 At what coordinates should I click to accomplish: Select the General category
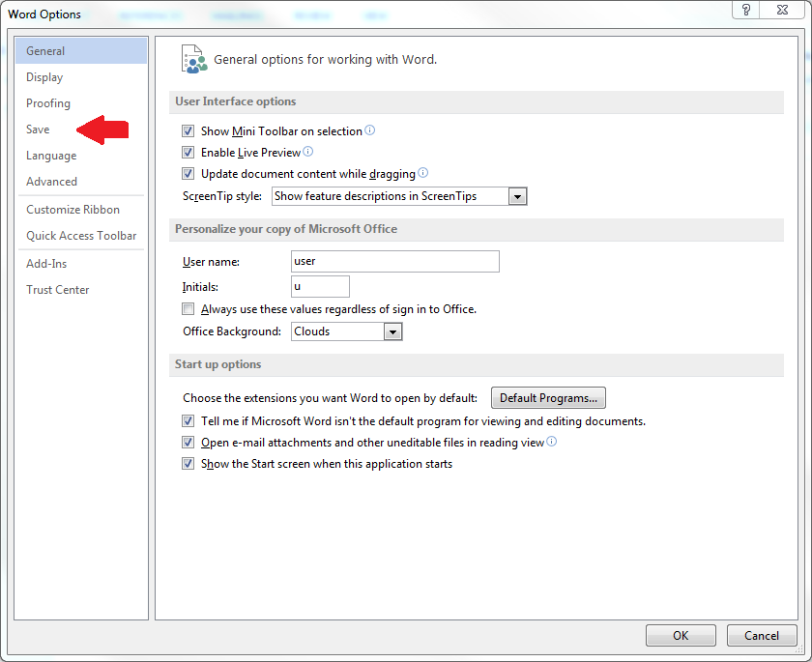point(81,50)
